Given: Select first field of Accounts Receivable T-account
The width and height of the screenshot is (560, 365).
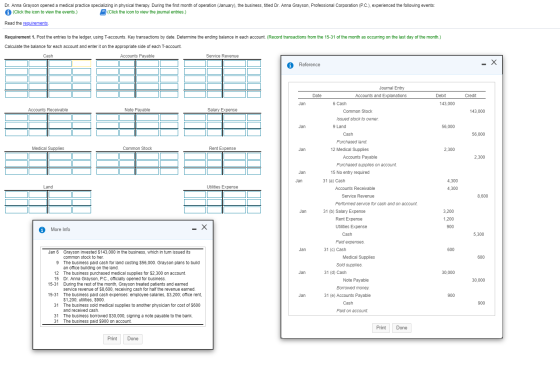Looking at the screenshot, I should pos(16,118).
